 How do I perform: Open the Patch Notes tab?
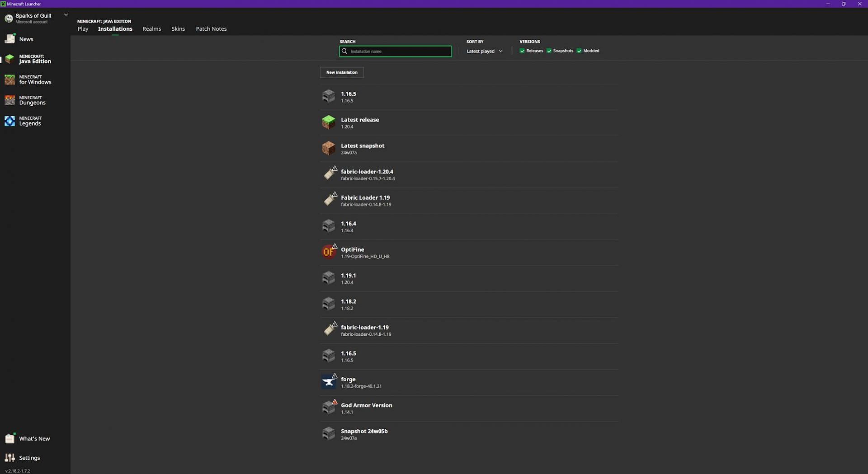tap(211, 29)
